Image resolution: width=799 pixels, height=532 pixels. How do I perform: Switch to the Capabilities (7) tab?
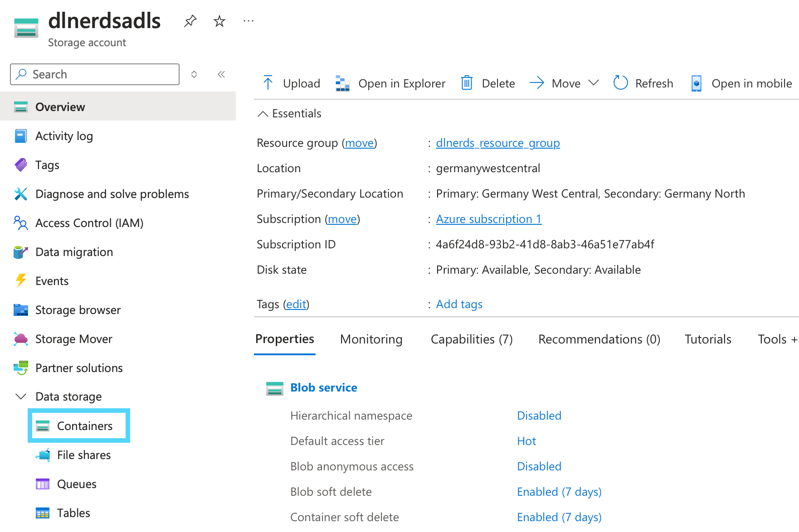(x=472, y=339)
